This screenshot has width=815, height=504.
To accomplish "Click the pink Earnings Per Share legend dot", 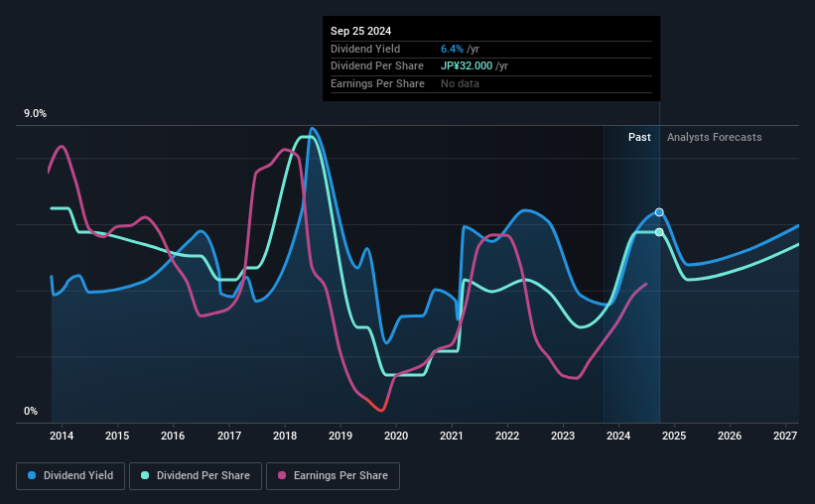I will tap(282, 475).
